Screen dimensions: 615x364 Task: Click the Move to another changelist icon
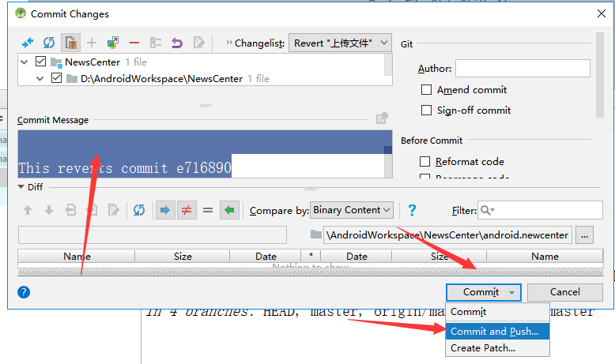pos(112,43)
